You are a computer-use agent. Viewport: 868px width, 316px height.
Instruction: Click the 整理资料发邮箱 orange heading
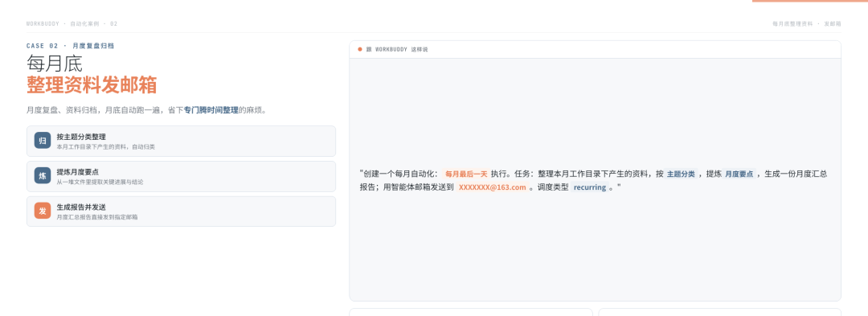click(92, 85)
